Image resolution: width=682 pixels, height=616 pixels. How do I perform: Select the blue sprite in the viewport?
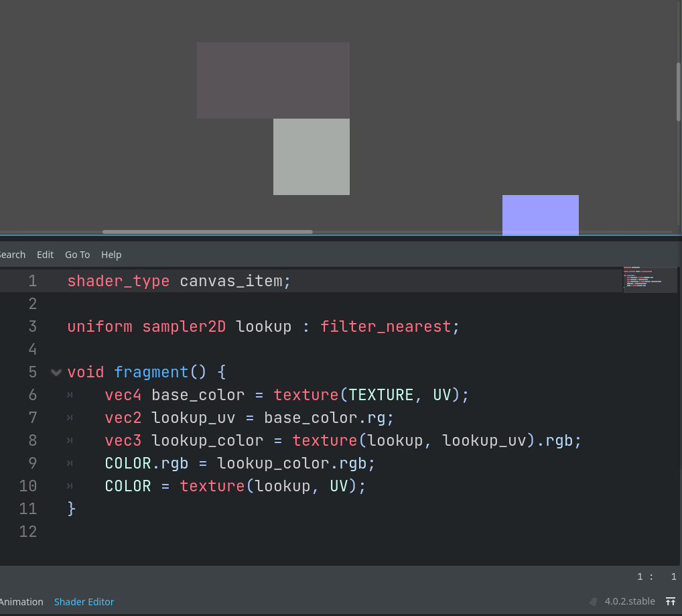click(x=540, y=214)
